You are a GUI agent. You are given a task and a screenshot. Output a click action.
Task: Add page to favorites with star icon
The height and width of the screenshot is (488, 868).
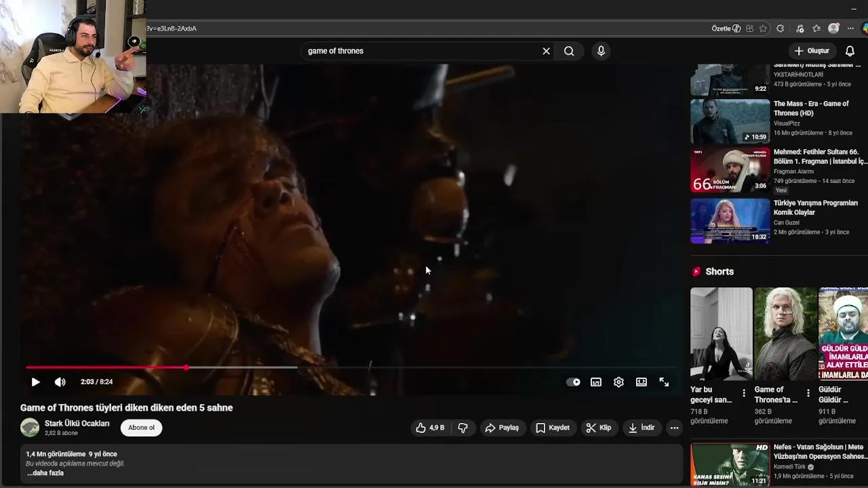[x=764, y=28]
